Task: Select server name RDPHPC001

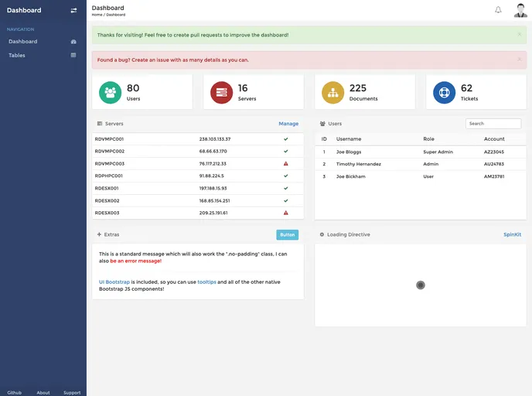Action: pos(108,176)
